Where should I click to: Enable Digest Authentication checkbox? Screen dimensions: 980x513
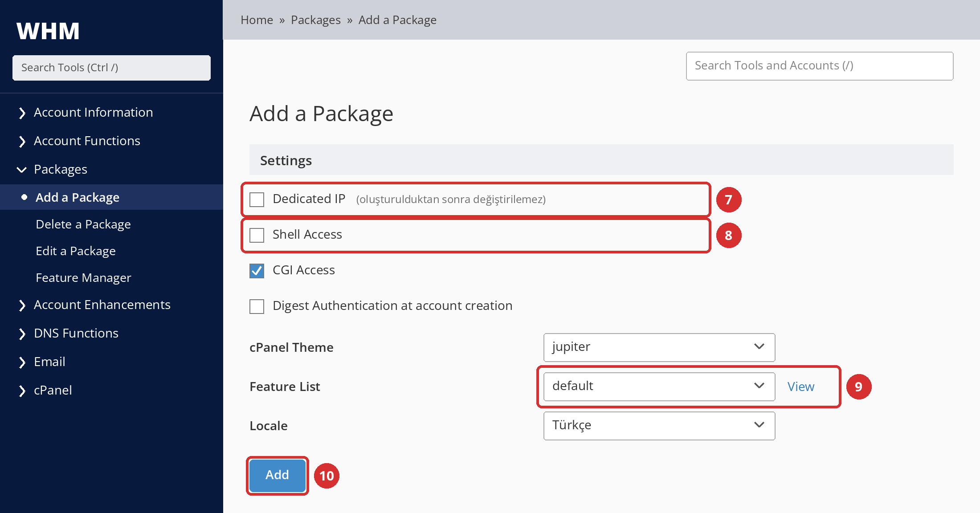(257, 306)
